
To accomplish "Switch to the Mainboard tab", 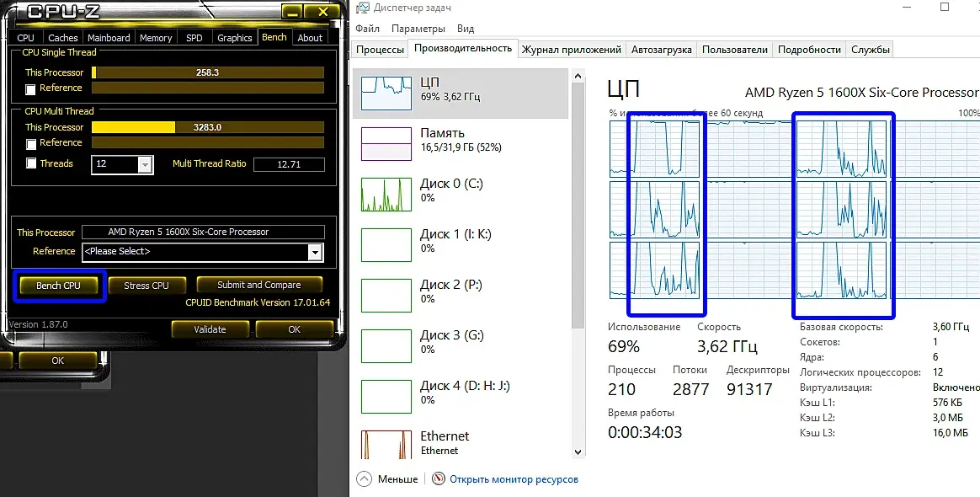I will click(109, 38).
